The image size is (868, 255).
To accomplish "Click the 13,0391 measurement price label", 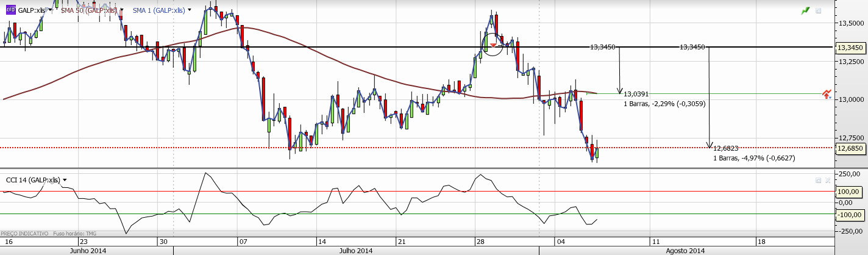I will [636, 94].
